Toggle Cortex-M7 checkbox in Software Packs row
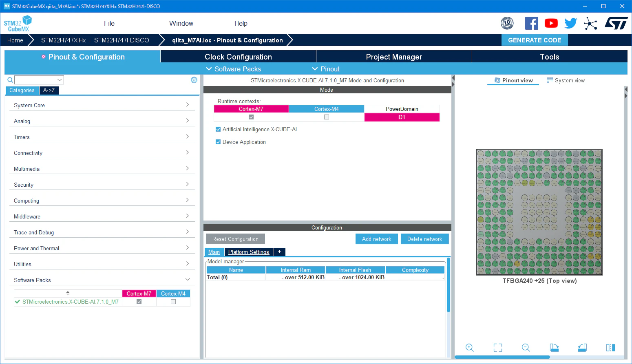This screenshot has height=364, width=632. [x=139, y=302]
